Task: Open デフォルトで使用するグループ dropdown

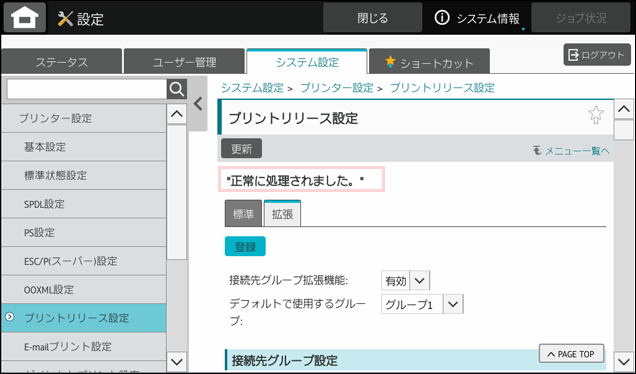Action: pos(422,304)
